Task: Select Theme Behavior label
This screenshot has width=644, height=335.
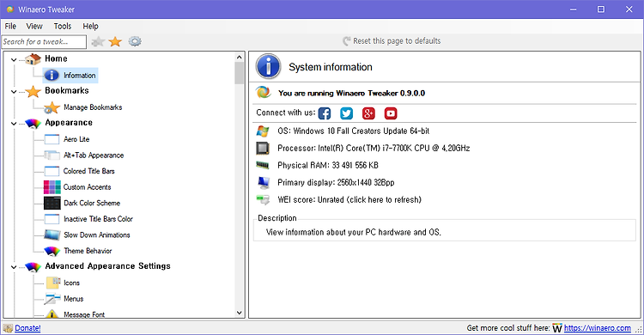Action: click(x=88, y=251)
